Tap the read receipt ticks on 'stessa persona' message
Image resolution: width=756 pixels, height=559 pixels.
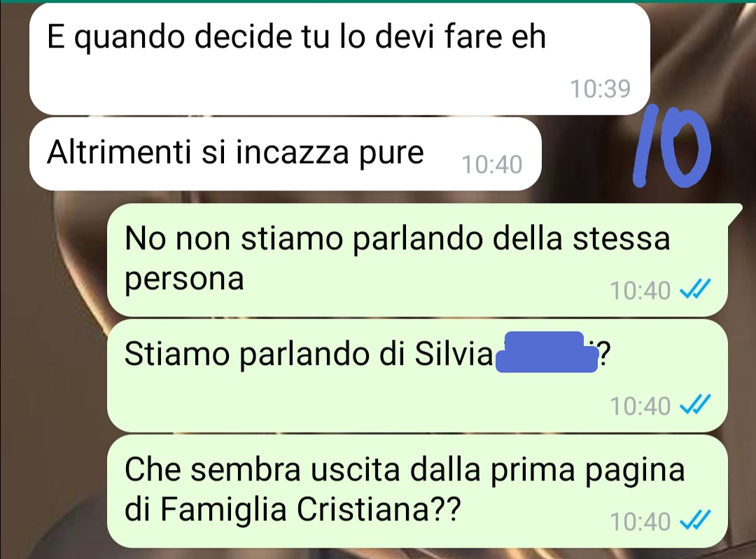pyautogui.click(x=695, y=289)
